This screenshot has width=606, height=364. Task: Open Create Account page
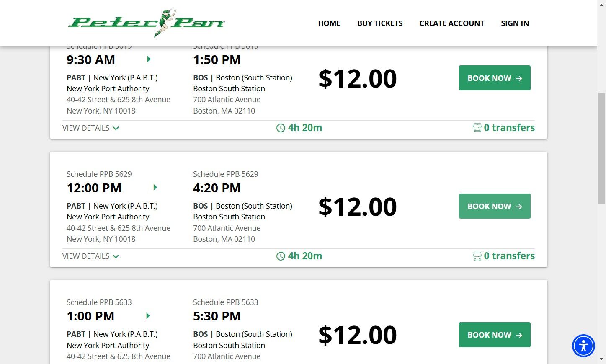(451, 23)
